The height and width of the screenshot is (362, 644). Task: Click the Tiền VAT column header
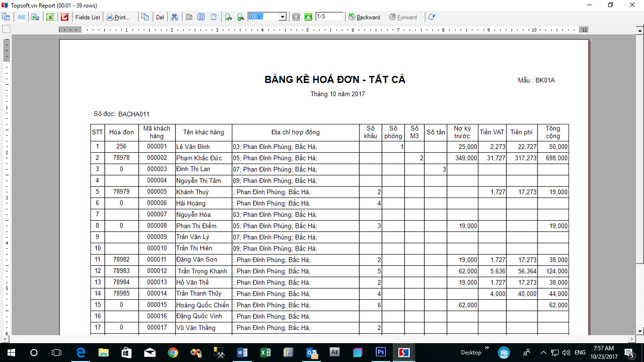pyautogui.click(x=492, y=132)
